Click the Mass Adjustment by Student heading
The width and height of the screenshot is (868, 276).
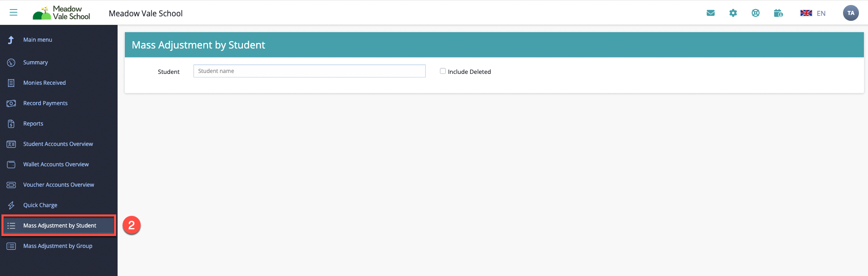click(x=198, y=45)
